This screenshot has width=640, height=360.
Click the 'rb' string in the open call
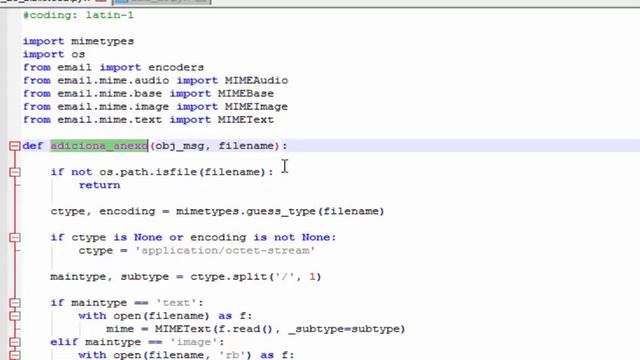(x=232, y=355)
